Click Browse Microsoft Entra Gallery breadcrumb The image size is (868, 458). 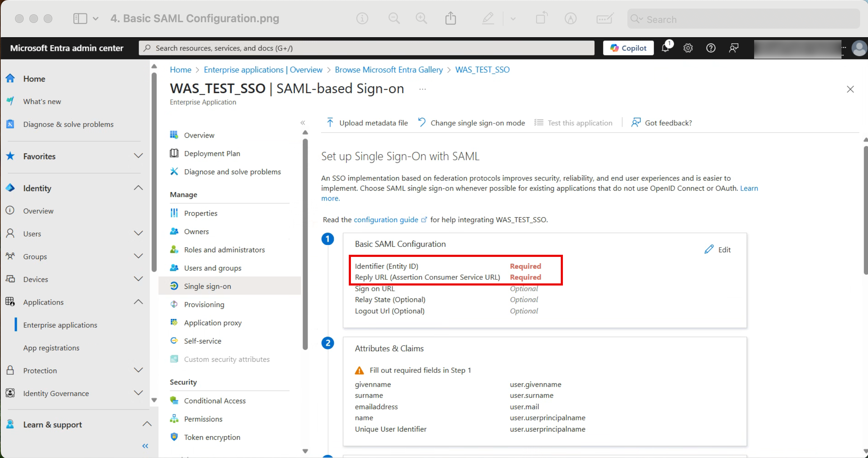click(x=389, y=70)
